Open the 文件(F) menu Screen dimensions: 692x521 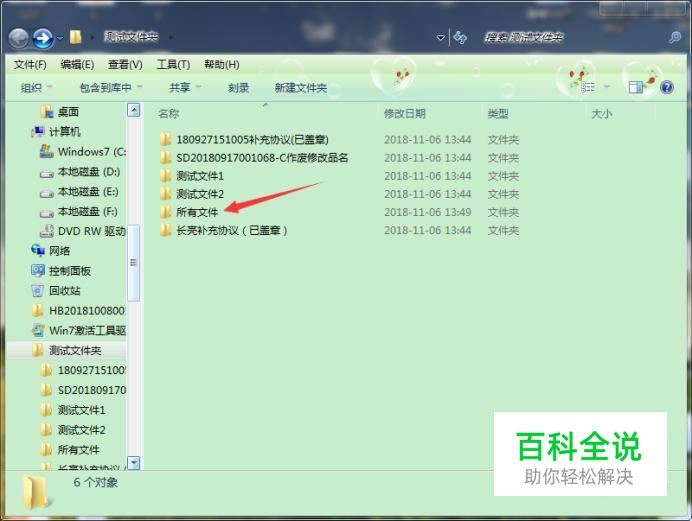[30, 65]
